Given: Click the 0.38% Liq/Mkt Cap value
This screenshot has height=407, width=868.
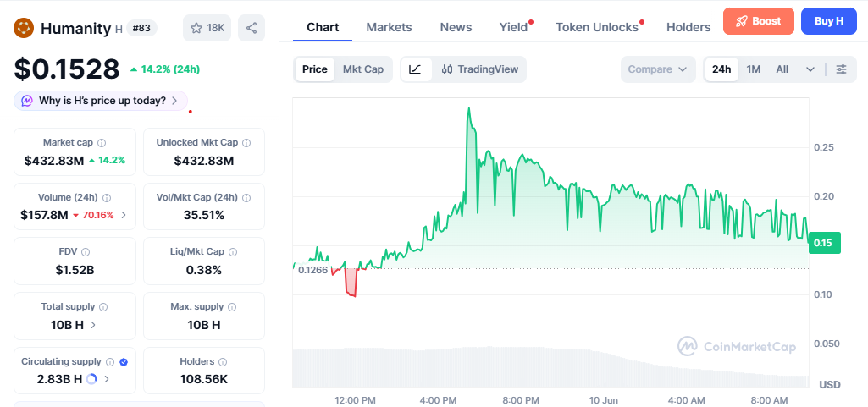Looking at the screenshot, I should point(204,270).
